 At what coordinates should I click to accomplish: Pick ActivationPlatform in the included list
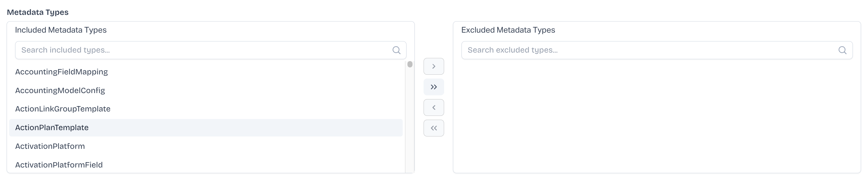[x=50, y=146]
